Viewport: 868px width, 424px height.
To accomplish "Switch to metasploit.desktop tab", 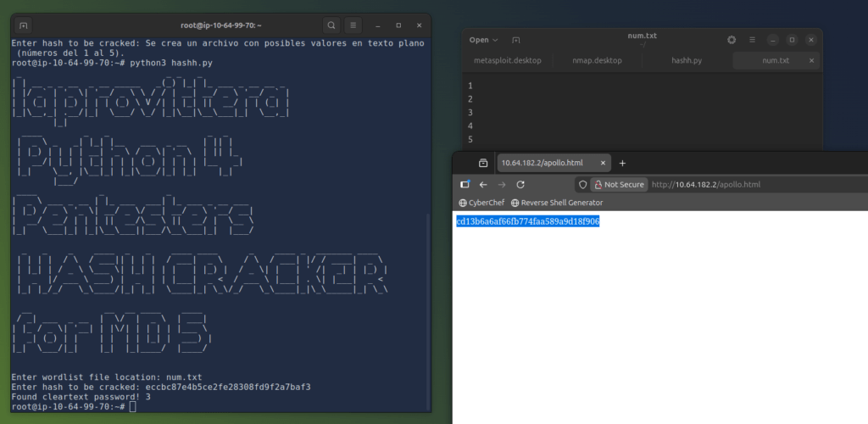I will 508,60.
